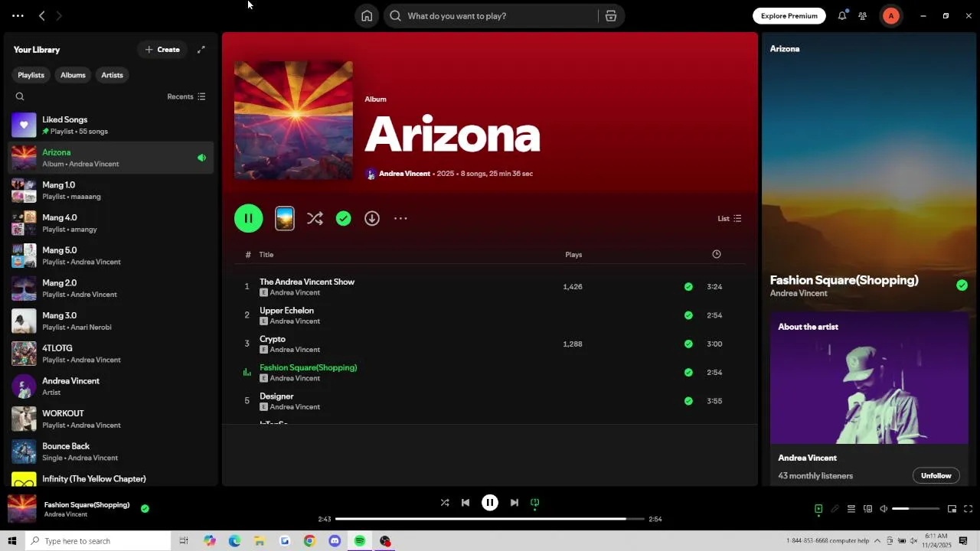Image resolution: width=980 pixels, height=551 pixels.
Task: Open Discord from the taskbar
Action: [x=335, y=541]
